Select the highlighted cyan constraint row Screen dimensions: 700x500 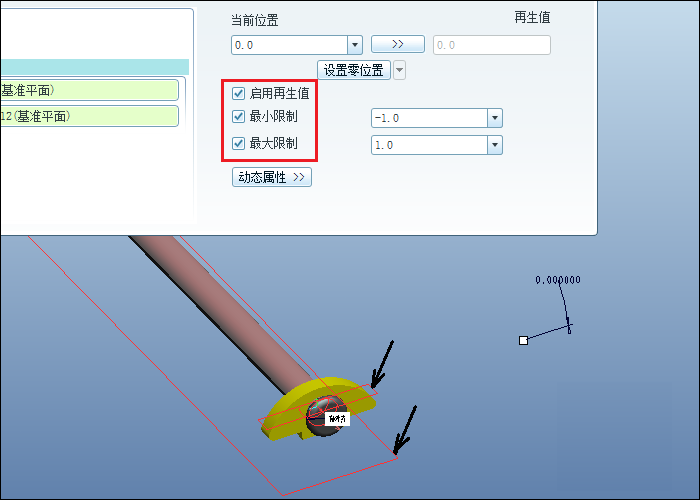[94, 67]
